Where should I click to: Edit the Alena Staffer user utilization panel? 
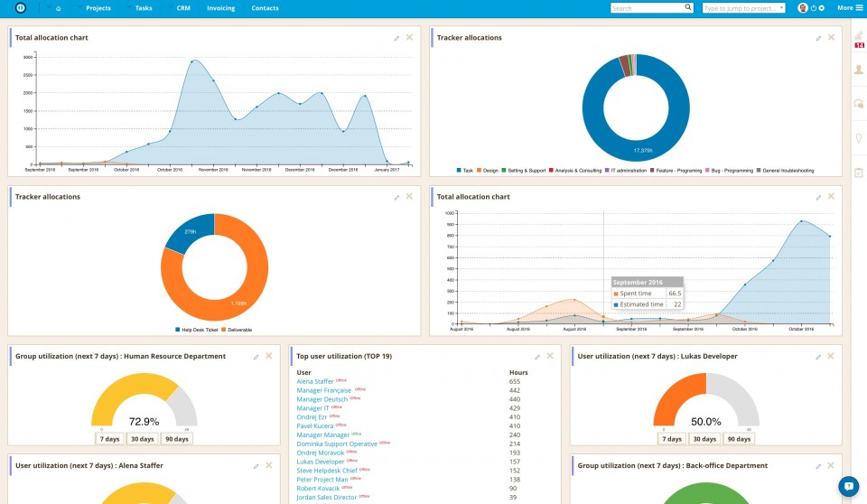(x=256, y=466)
